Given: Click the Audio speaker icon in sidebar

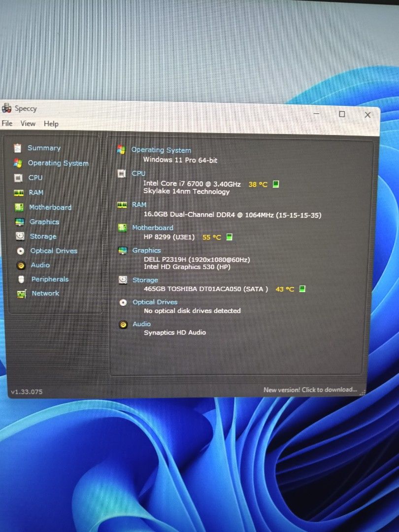Looking at the screenshot, I should [x=21, y=266].
